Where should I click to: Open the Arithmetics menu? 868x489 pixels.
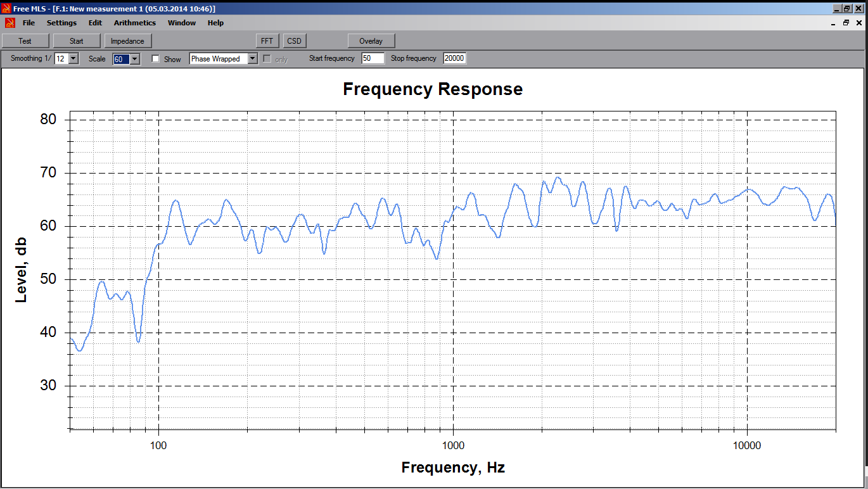point(135,23)
